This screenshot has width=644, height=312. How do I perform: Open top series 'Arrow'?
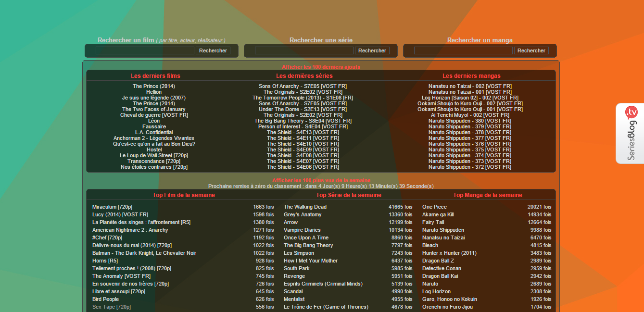tap(290, 222)
